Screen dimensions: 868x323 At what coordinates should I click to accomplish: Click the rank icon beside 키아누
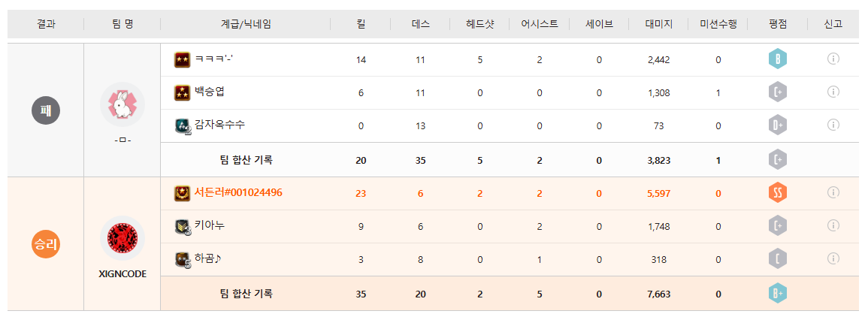(x=182, y=226)
